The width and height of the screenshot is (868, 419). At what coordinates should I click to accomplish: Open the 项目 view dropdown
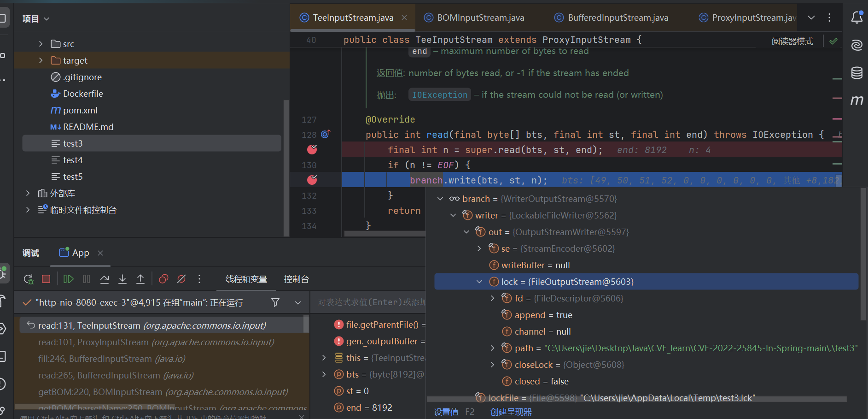[x=36, y=18]
